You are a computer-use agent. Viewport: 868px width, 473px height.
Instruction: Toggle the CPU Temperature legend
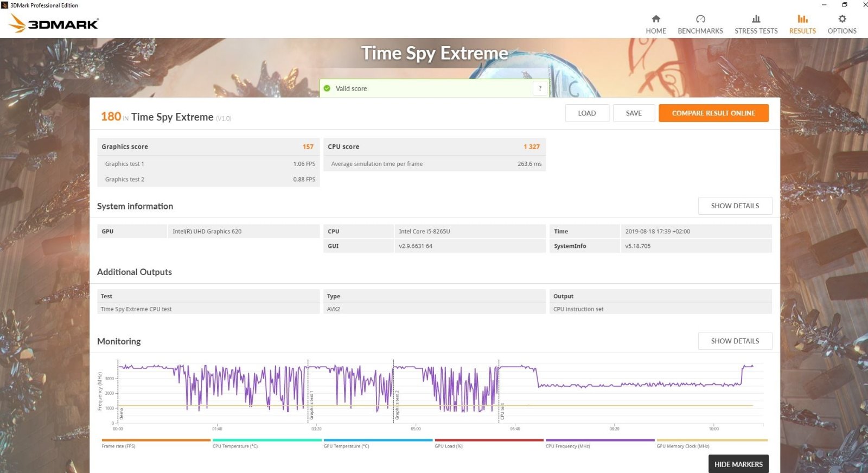[267, 443]
